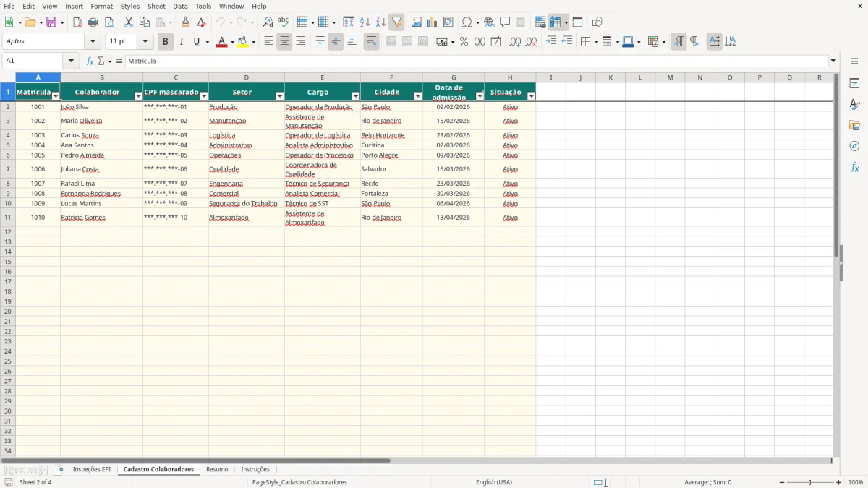Click the zoom in plus button
The height and width of the screenshot is (488, 868).
(x=839, y=482)
